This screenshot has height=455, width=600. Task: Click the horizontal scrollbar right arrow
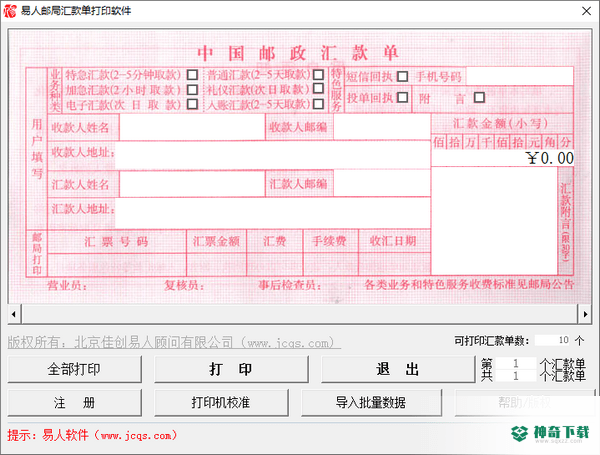click(x=585, y=315)
